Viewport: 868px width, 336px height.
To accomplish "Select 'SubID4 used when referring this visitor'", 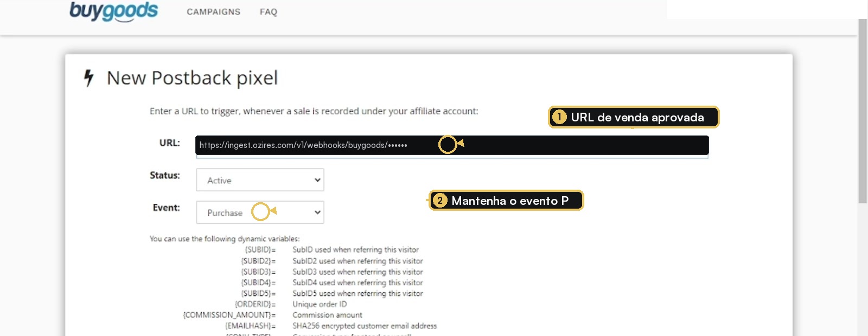I will [x=358, y=283].
